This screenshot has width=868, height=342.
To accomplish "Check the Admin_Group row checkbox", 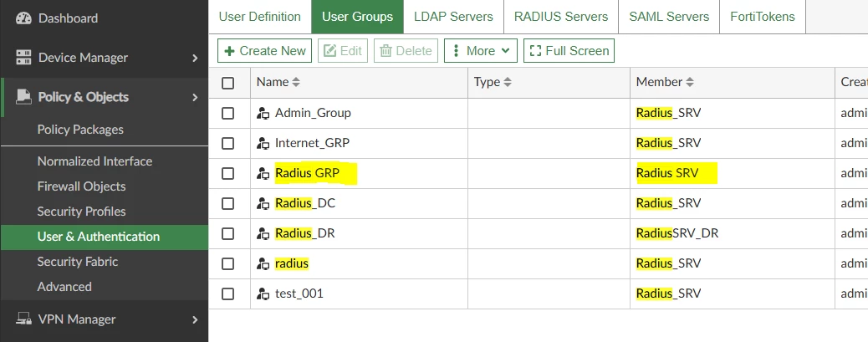I will 227,114.
